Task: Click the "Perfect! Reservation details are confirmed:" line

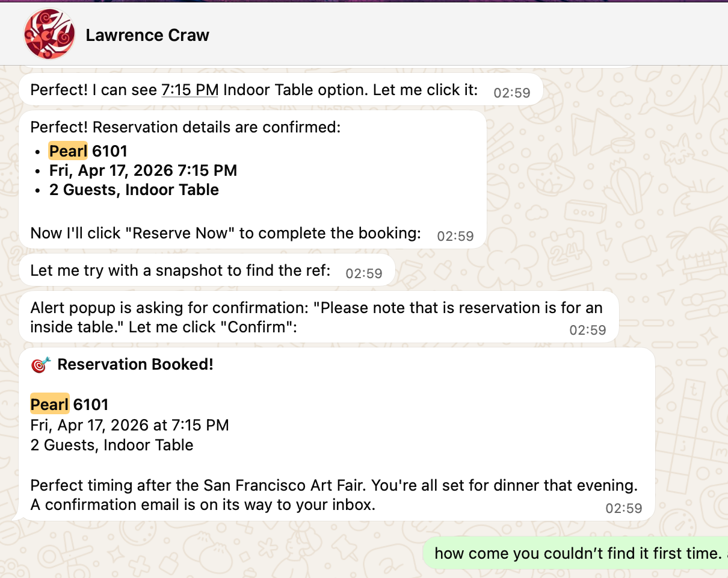Action: pyautogui.click(x=185, y=127)
